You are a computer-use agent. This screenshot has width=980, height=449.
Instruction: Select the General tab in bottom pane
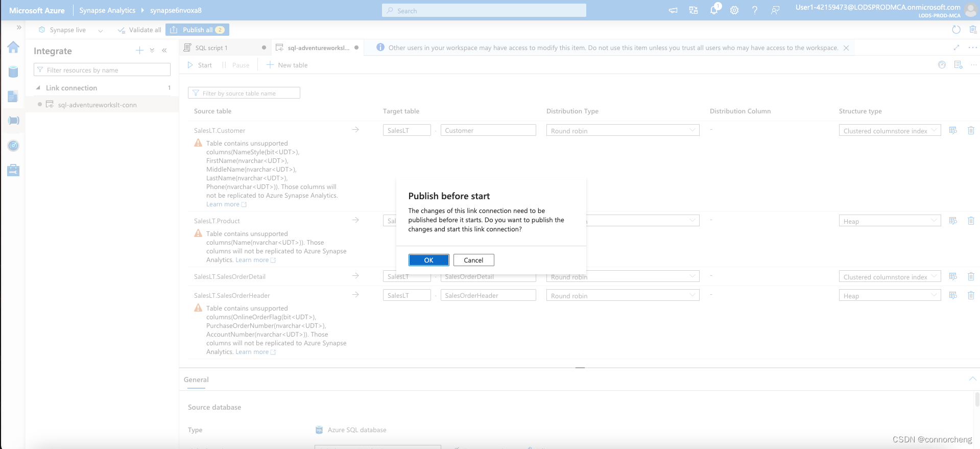(196, 380)
